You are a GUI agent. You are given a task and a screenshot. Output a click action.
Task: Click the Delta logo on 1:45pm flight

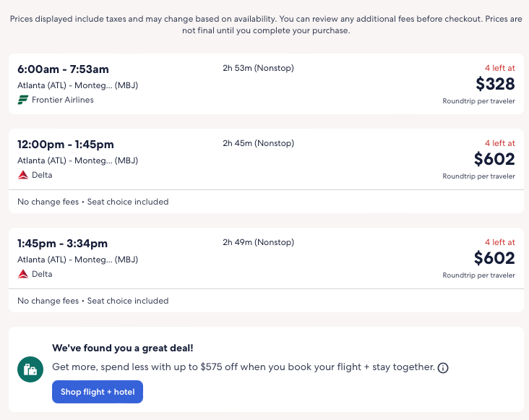pos(23,274)
